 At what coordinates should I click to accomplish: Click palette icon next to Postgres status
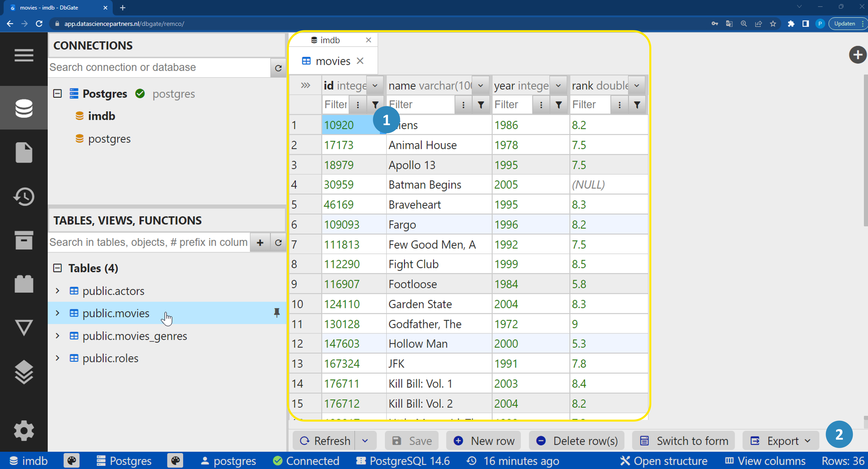(175, 460)
